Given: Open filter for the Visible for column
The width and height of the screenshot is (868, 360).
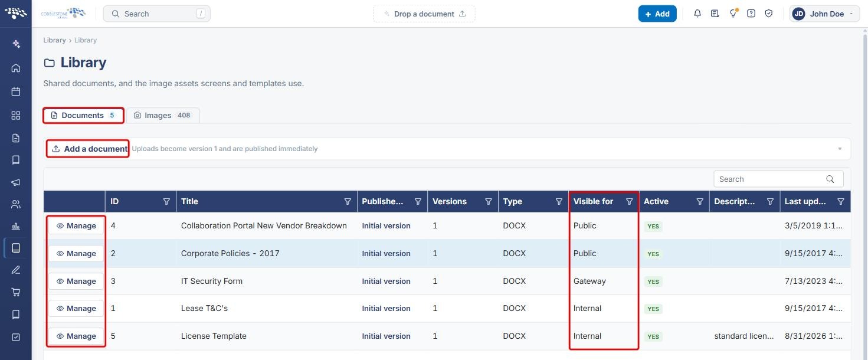Looking at the screenshot, I should 630,202.
